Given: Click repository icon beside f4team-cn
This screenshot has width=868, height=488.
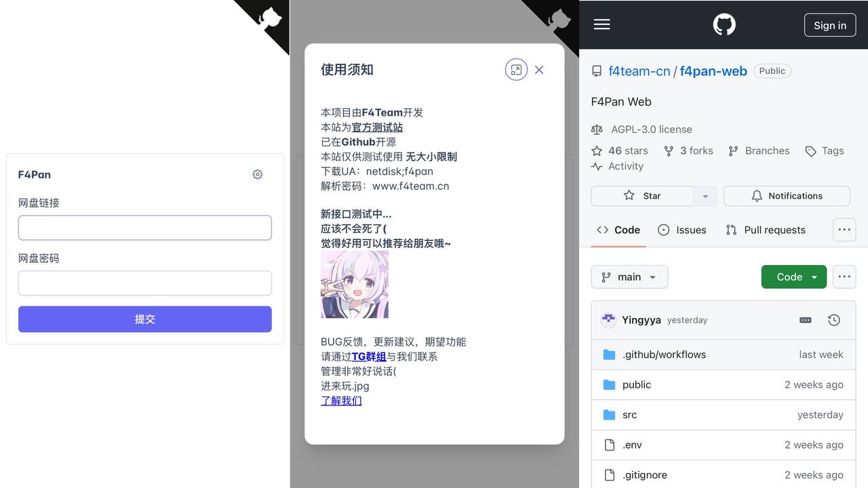Looking at the screenshot, I should pos(597,71).
